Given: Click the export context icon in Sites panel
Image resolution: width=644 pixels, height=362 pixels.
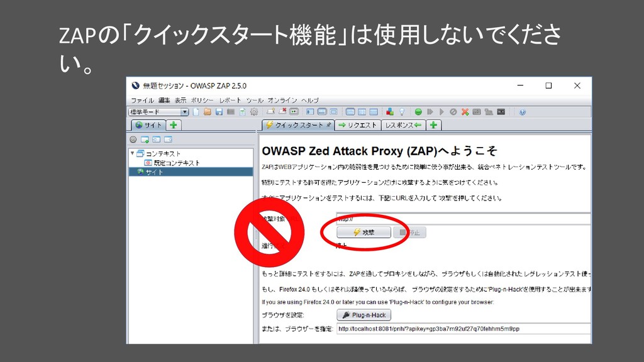Looking at the screenshot, I should click(168, 140).
